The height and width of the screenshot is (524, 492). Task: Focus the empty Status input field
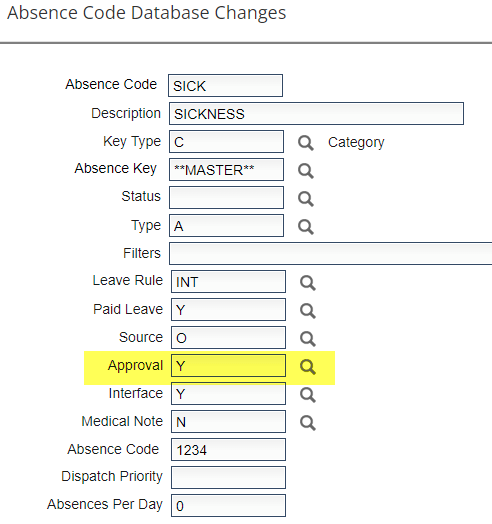point(227,198)
